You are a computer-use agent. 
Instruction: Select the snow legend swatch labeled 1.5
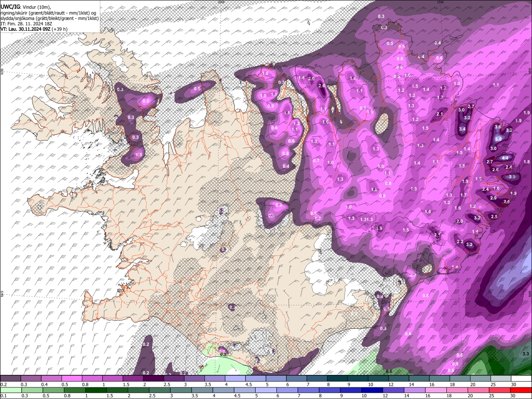pos(133,379)
